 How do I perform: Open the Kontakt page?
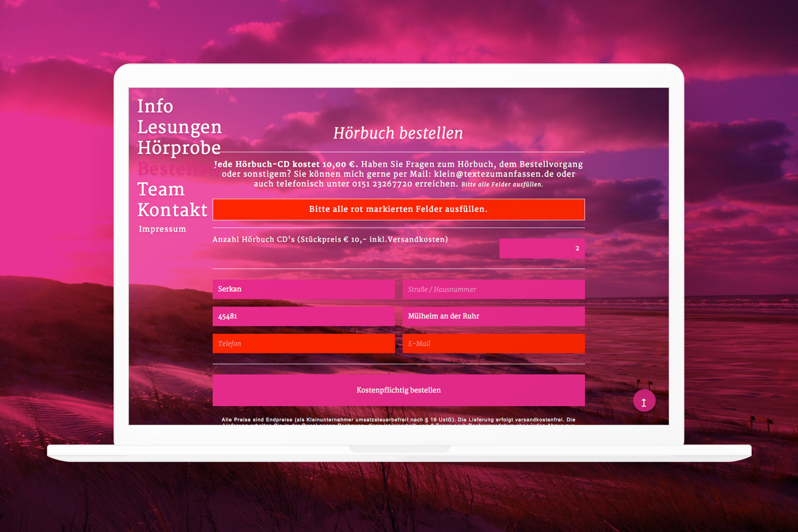(x=172, y=210)
